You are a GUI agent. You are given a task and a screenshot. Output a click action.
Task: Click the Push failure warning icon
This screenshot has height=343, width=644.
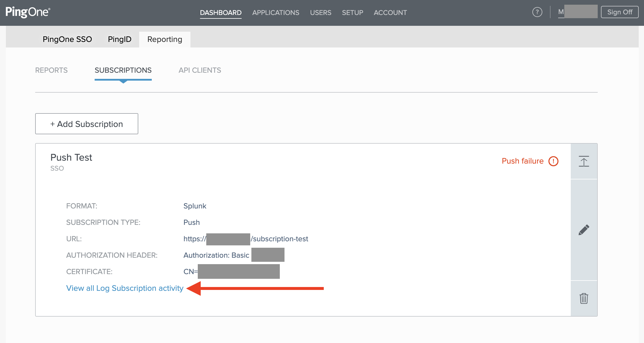point(553,161)
